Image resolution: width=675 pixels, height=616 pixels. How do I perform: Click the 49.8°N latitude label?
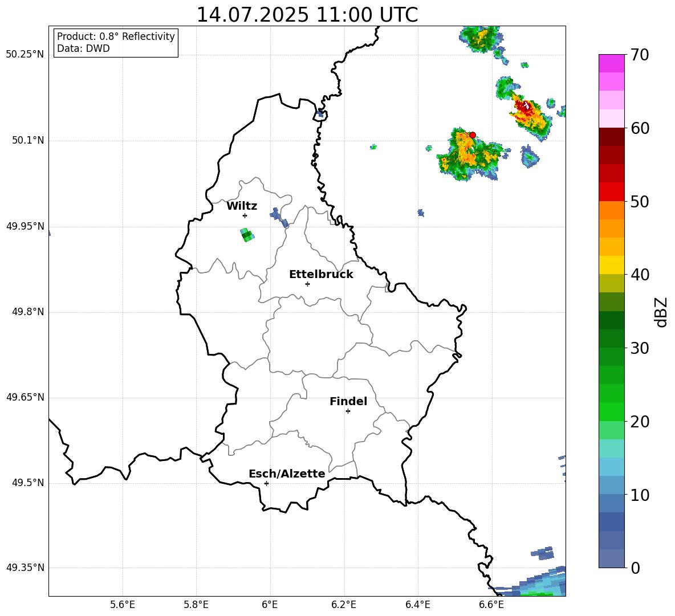[x=27, y=312]
